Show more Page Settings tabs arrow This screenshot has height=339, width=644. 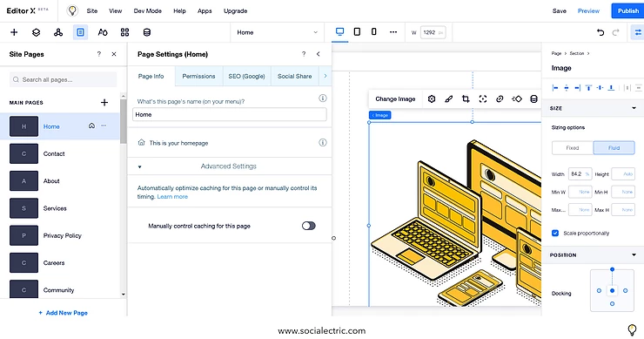[325, 76]
